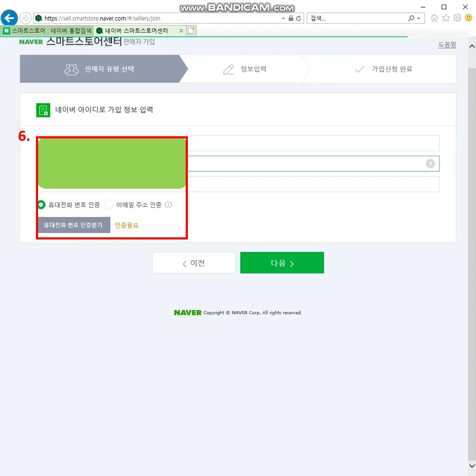Click the third blank input field
This screenshot has width=476, height=476.
coord(238,184)
